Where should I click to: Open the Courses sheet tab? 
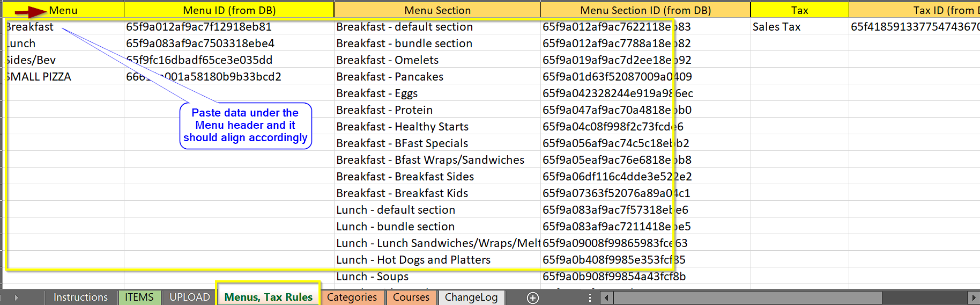pos(411,297)
